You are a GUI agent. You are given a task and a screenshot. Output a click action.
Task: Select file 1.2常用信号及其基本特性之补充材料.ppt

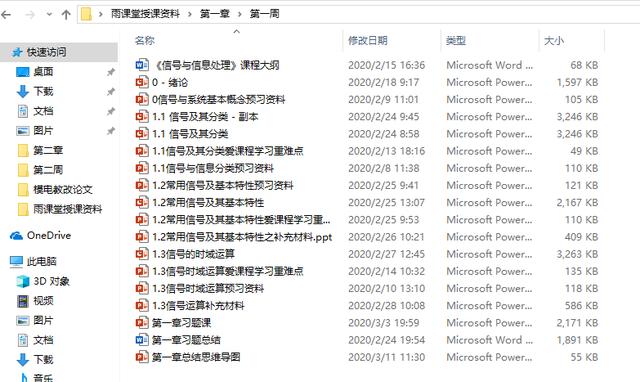tap(242, 237)
